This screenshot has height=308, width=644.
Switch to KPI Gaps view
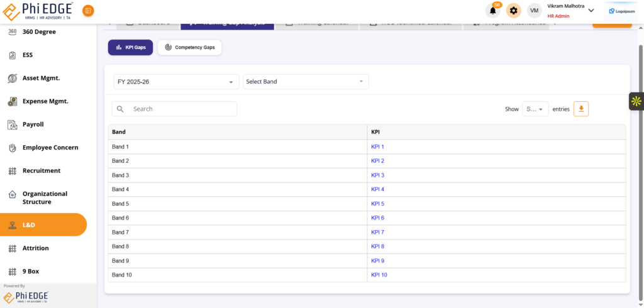pyautogui.click(x=130, y=47)
